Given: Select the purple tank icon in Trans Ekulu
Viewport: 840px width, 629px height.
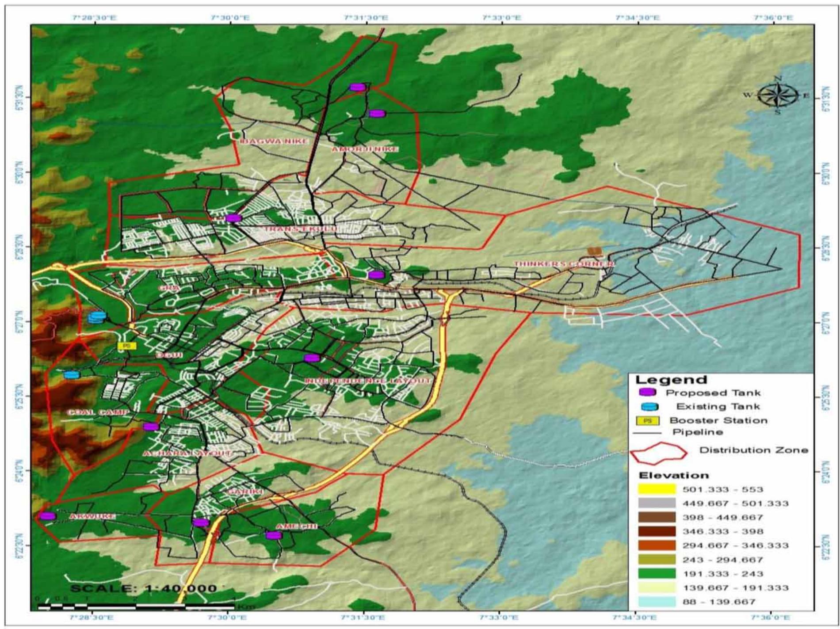Looking at the screenshot, I should (x=234, y=217).
